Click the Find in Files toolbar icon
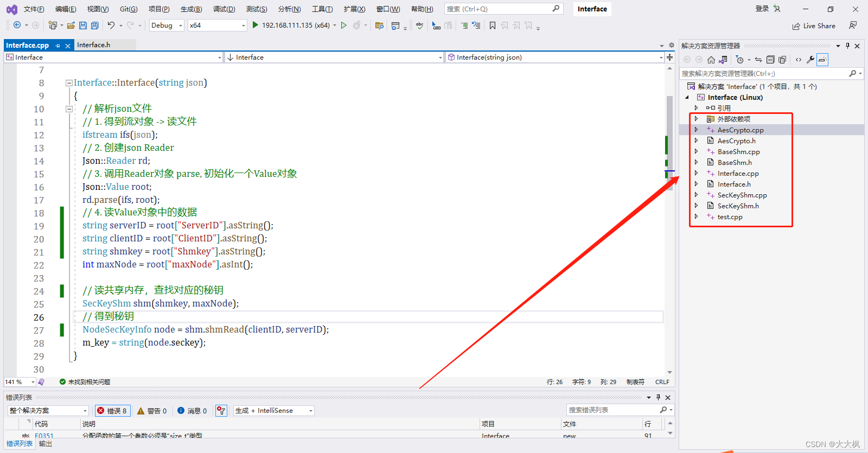This screenshot has width=868, height=453. [x=379, y=25]
